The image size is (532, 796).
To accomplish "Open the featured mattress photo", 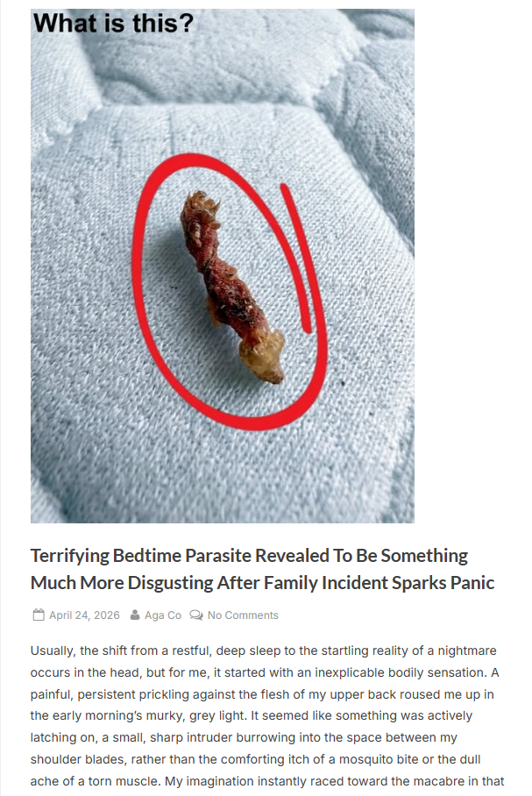I will (x=223, y=266).
